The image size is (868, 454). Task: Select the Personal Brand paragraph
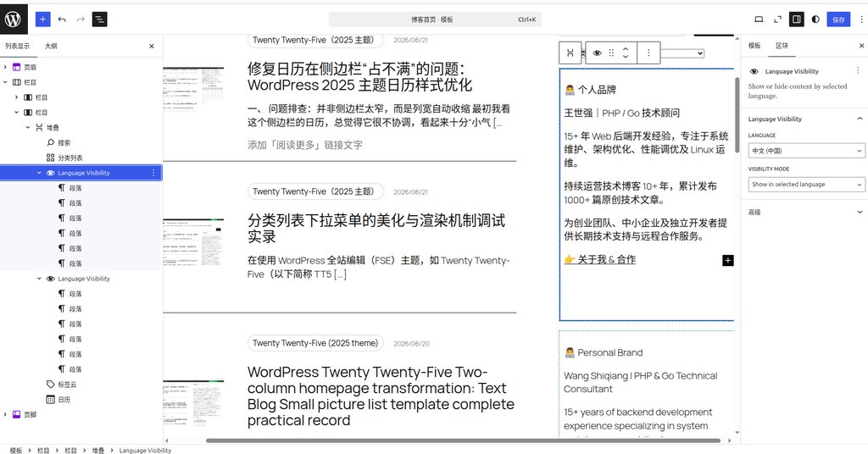pos(604,352)
